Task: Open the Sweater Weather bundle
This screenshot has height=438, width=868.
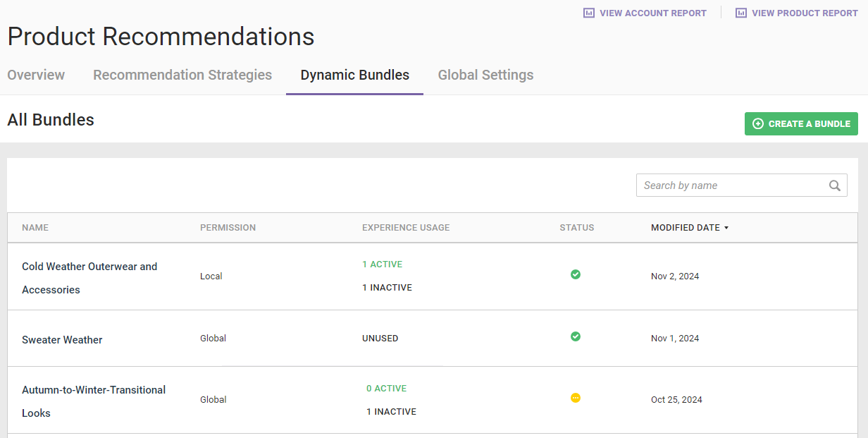Action: [62, 340]
